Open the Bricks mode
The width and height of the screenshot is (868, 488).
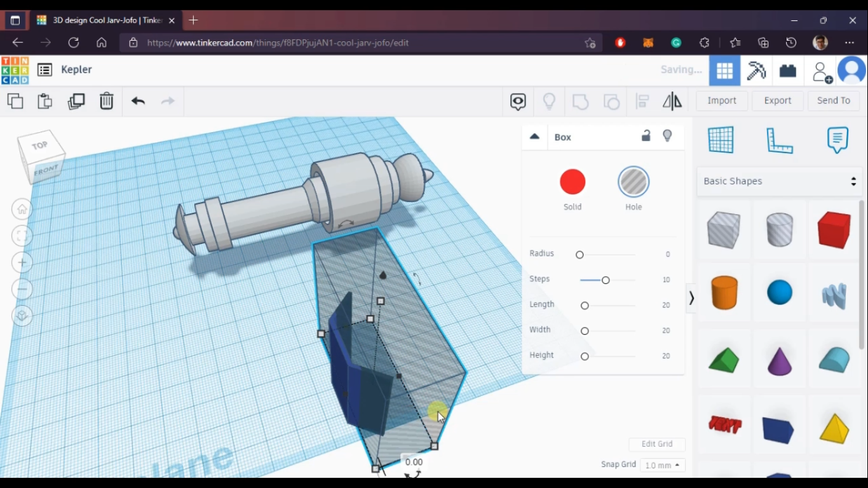click(x=788, y=71)
